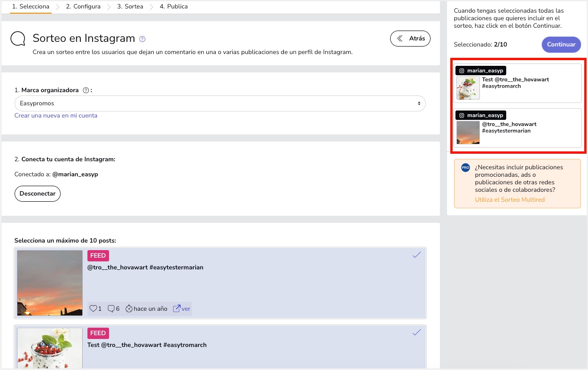This screenshot has width=588, height=370.
Task: Click the help icon next to Marca organizadora
Action: pos(86,90)
